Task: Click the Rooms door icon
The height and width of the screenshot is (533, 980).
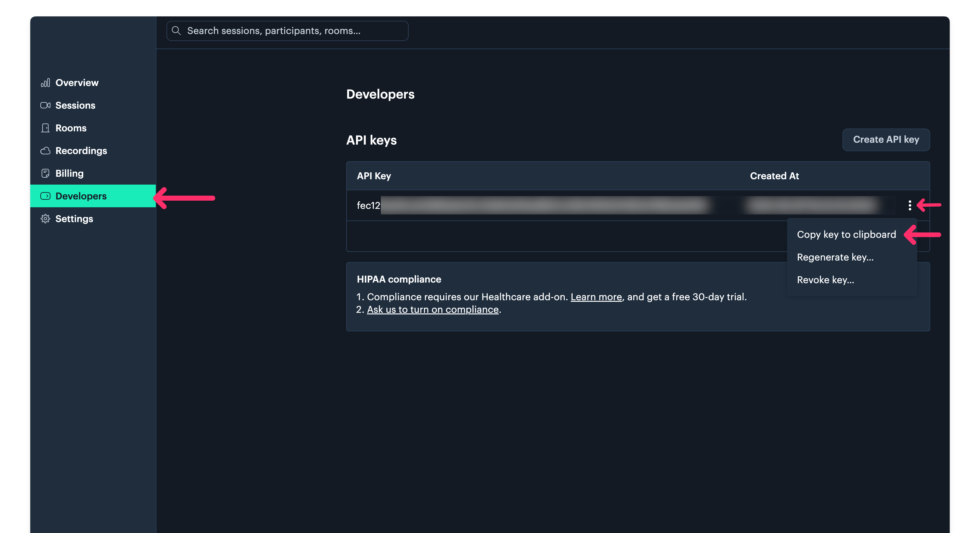Action: pyautogui.click(x=45, y=128)
